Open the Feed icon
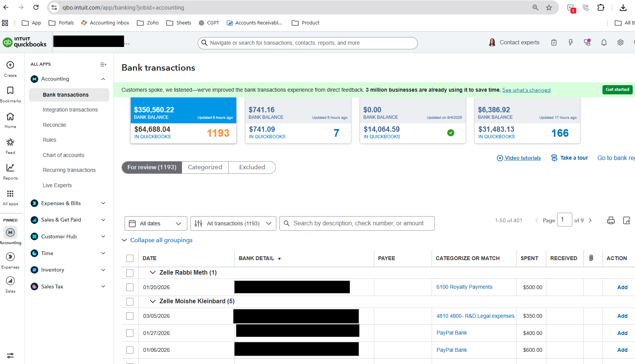 click(x=10, y=142)
